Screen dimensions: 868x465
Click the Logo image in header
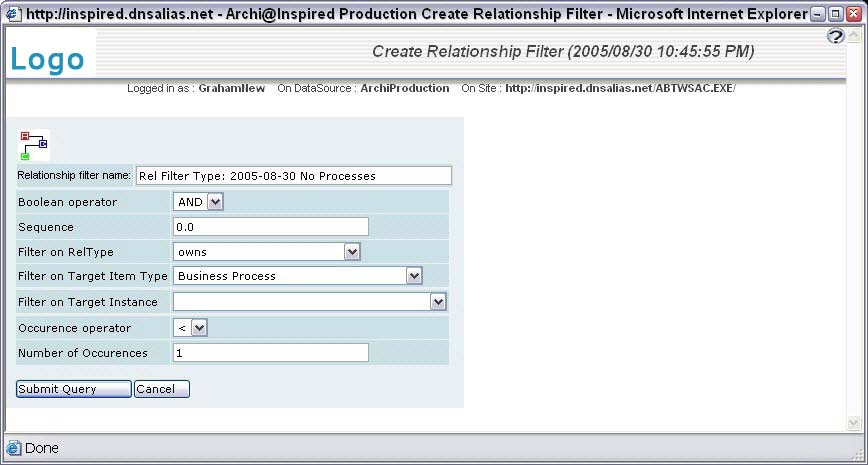[47, 58]
